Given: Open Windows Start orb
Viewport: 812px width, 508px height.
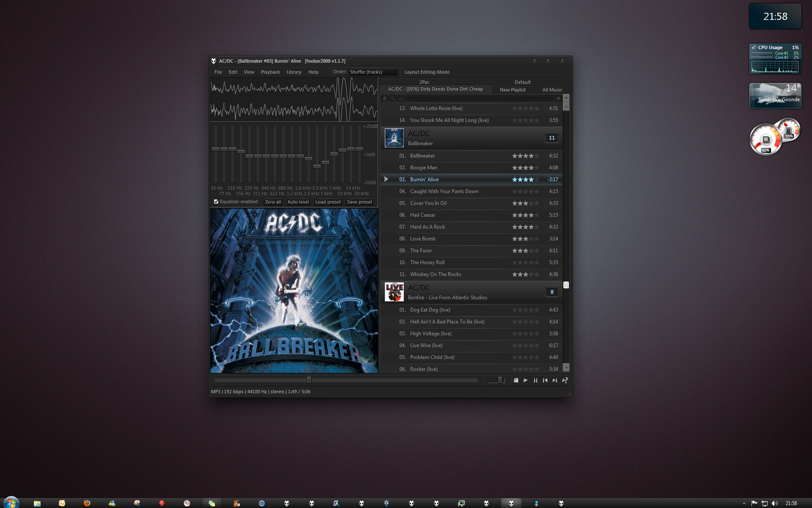Looking at the screenshot, I should [x=11, y=502].
